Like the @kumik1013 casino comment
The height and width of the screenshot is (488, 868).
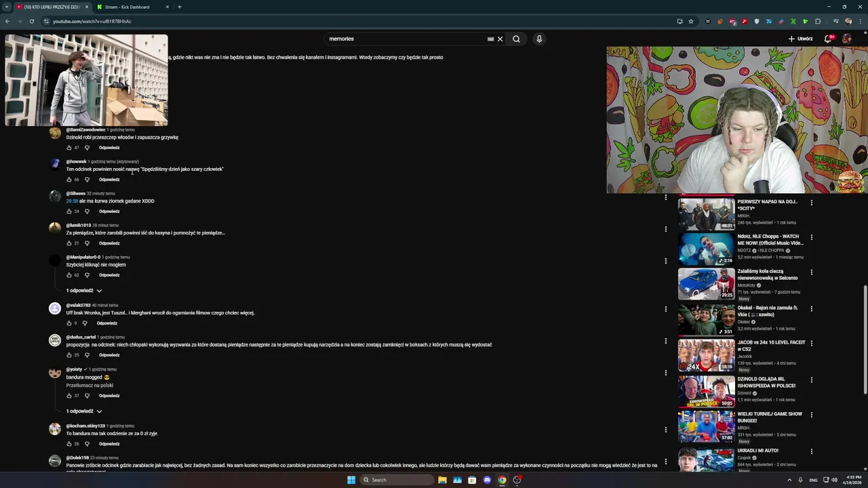(x=68, y=243)
